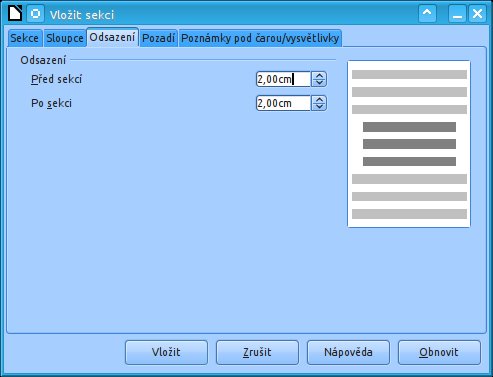Increase the Před sekcí indent value
Viewport: 493px width, 377px height.
click(x=319, y=76)
